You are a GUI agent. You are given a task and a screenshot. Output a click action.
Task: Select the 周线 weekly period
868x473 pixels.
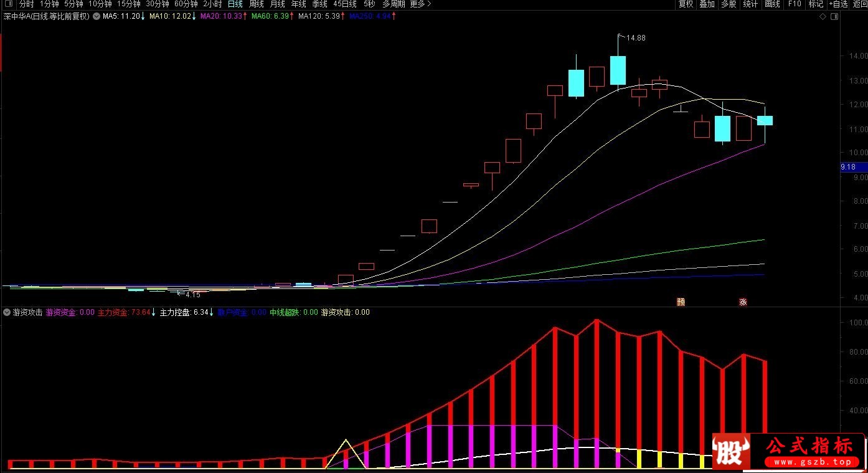click(x=257, y=4)
